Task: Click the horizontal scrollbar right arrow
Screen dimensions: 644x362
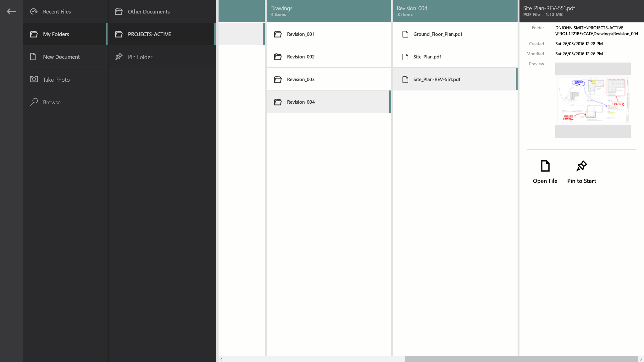Action: tap(641, 359)
